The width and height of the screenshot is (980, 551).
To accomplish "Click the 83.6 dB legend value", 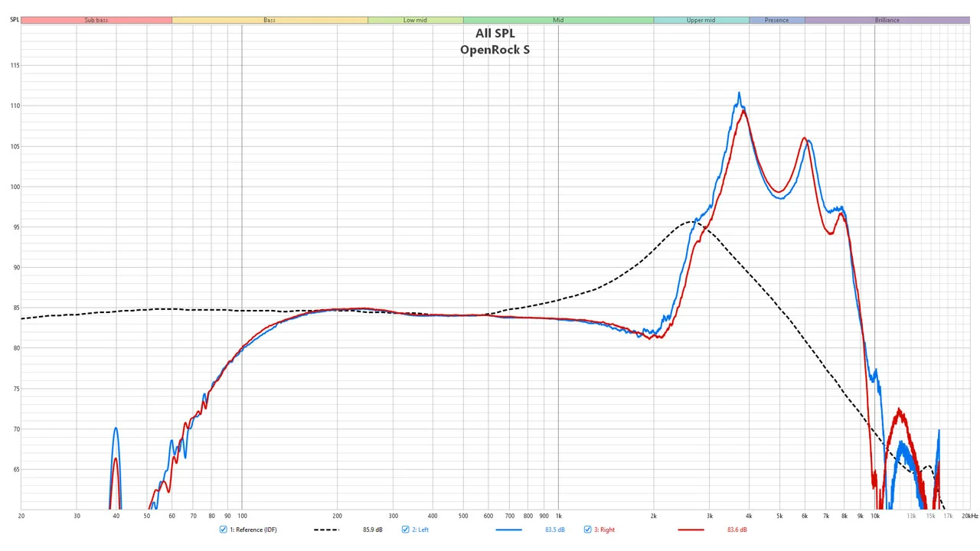I will pos(737,530).
